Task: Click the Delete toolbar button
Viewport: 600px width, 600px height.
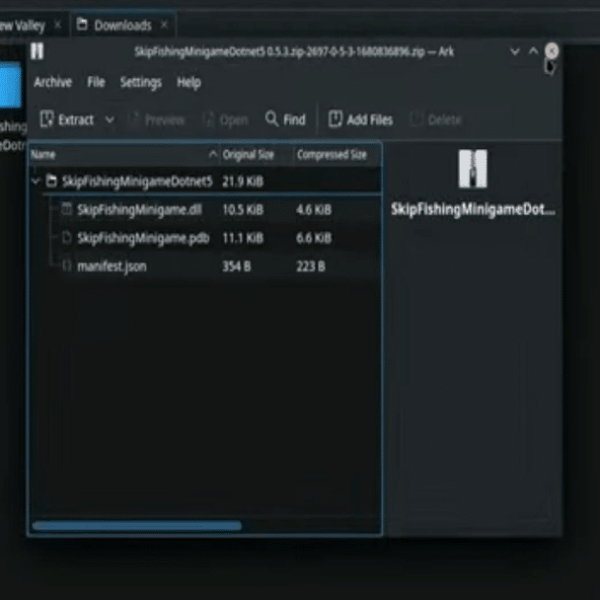Action: tap(436, 120)
